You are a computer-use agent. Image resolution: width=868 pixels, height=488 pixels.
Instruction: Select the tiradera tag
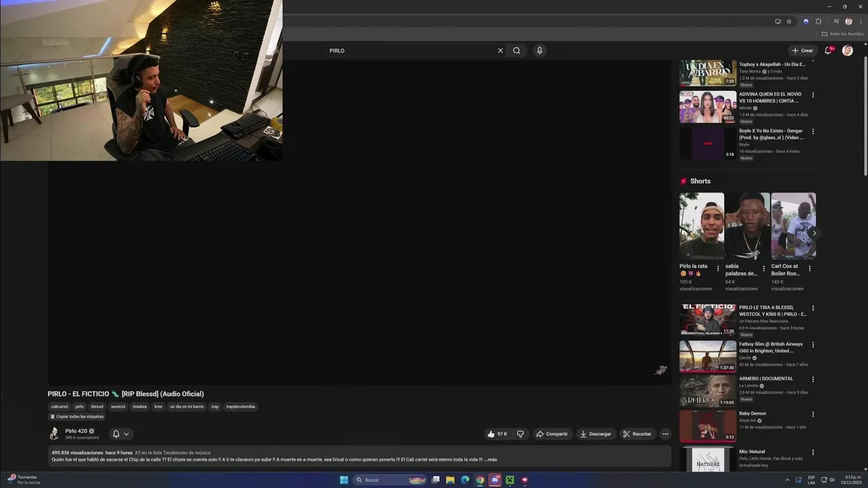(x=140, y=407)
